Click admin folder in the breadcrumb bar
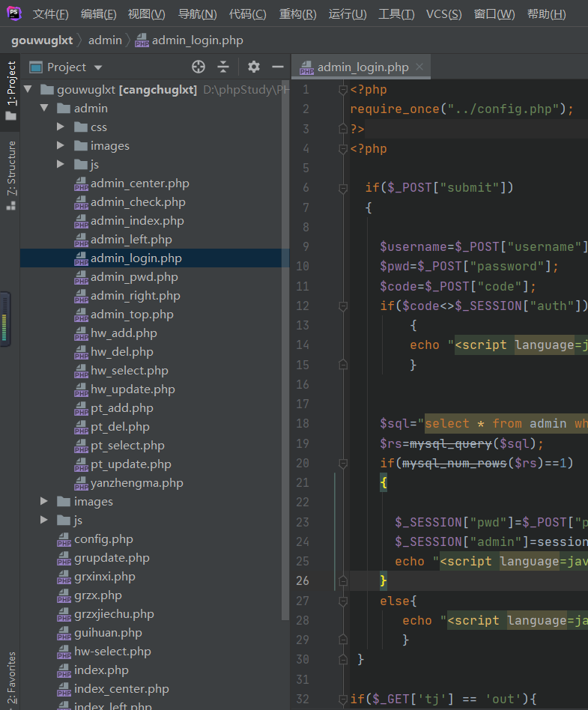Image resolution: width=588 pixels, height=710 pixels. [105, 40]
